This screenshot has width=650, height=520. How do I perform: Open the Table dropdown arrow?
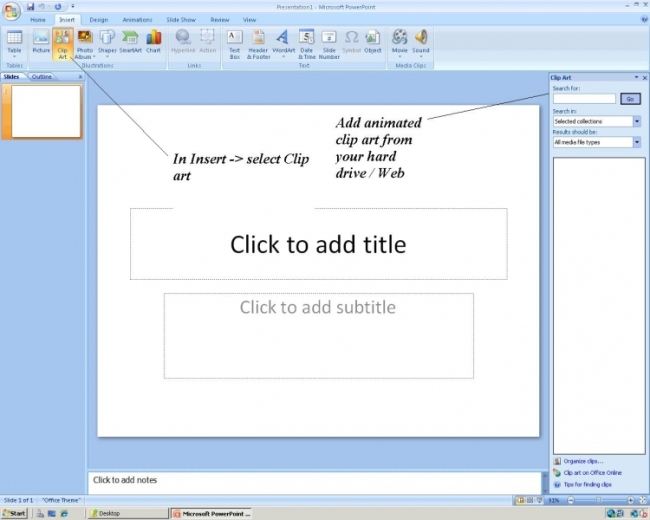(14, 57)
